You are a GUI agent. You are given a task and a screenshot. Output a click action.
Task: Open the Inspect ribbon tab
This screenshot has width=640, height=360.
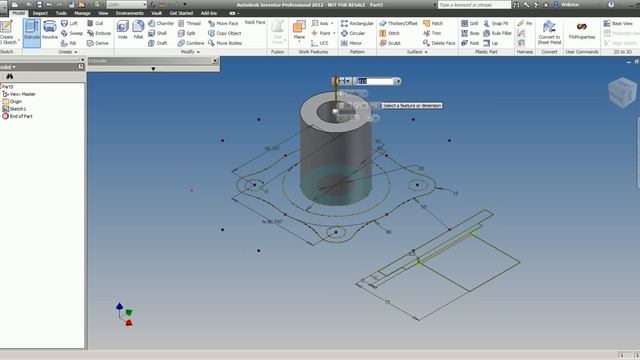(40, 13)
